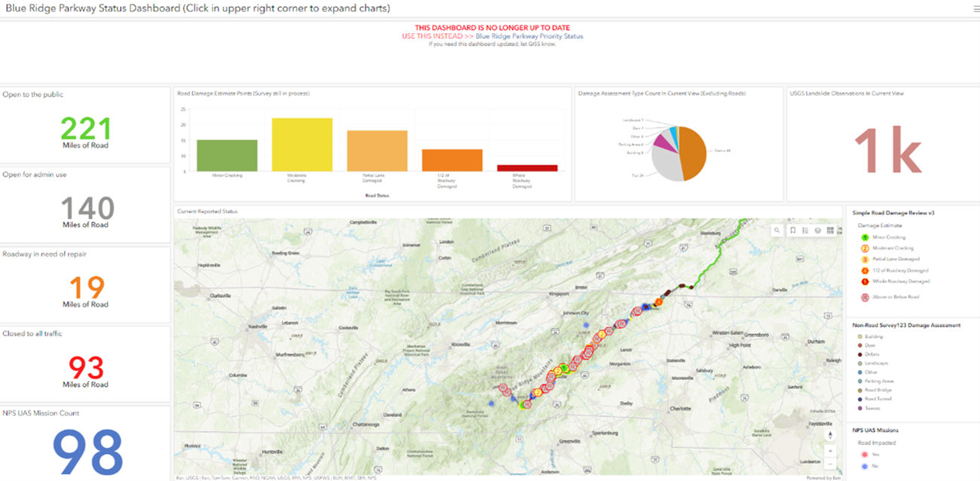This screenshot has height=481, width=980.
Task: Open the map search tool
Action: coord(776,230)
